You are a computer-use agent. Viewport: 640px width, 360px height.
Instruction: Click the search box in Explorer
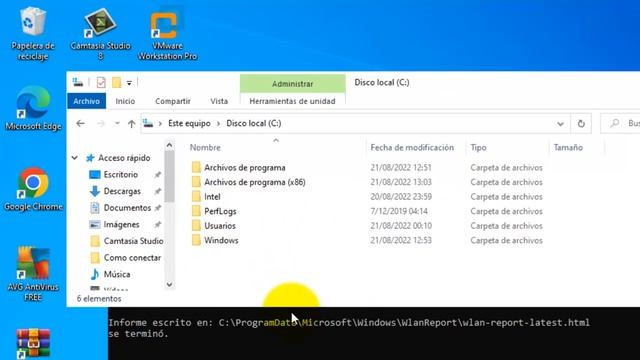coord(620,123)
